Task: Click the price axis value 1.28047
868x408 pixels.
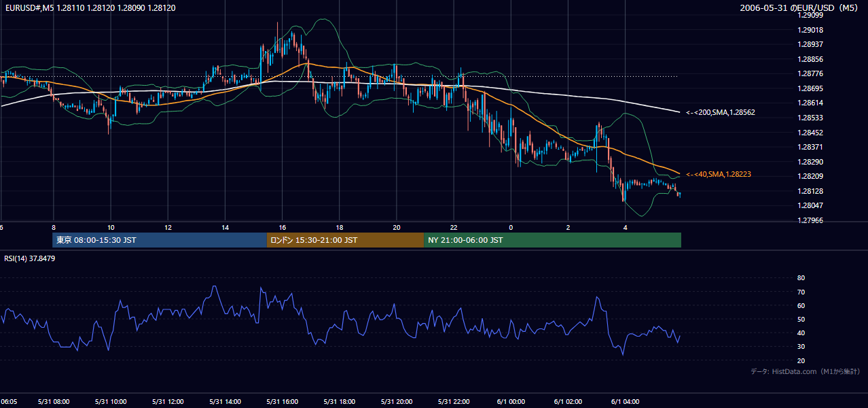Action: tap(810, 206)
